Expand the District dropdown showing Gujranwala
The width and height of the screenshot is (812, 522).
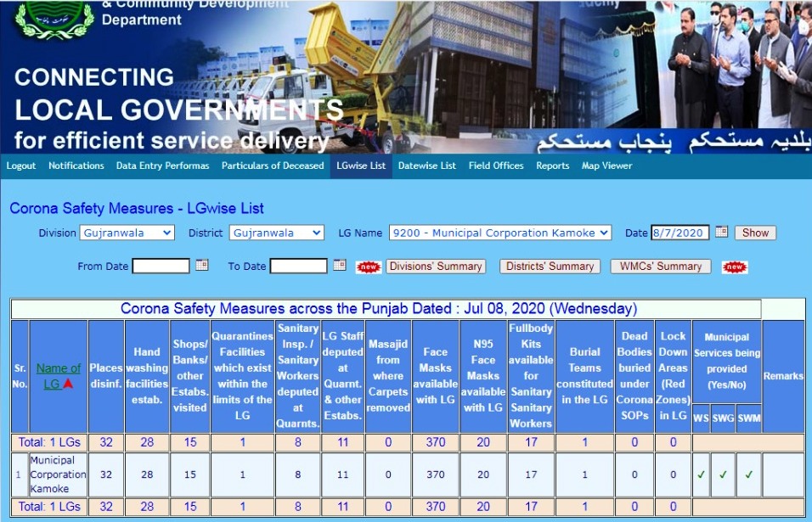[x=277, y=233]
